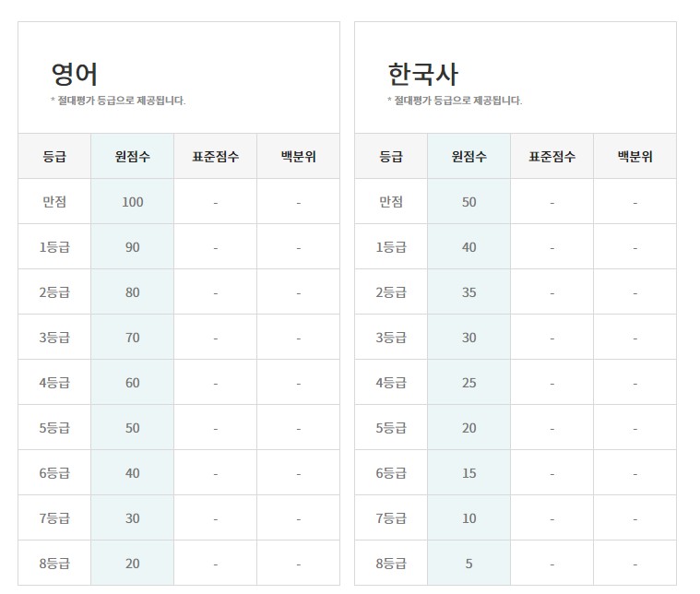700x594 pixels.
Task: Select score 35 in 한국사 table
Action: [469, 292]
